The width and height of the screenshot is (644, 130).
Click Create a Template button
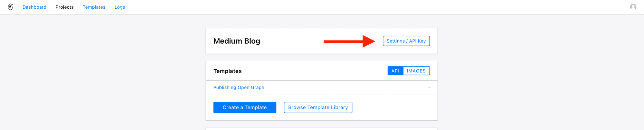click(245, 108)
